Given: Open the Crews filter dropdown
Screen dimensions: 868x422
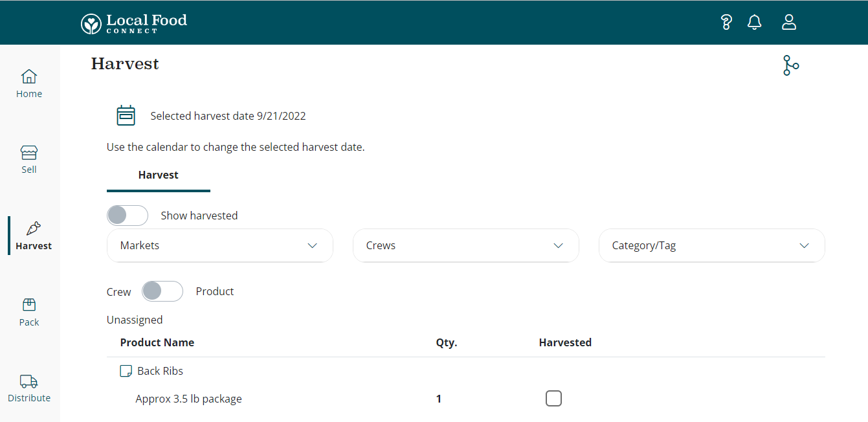Looking at the screenshot, I should click(465, 246).
